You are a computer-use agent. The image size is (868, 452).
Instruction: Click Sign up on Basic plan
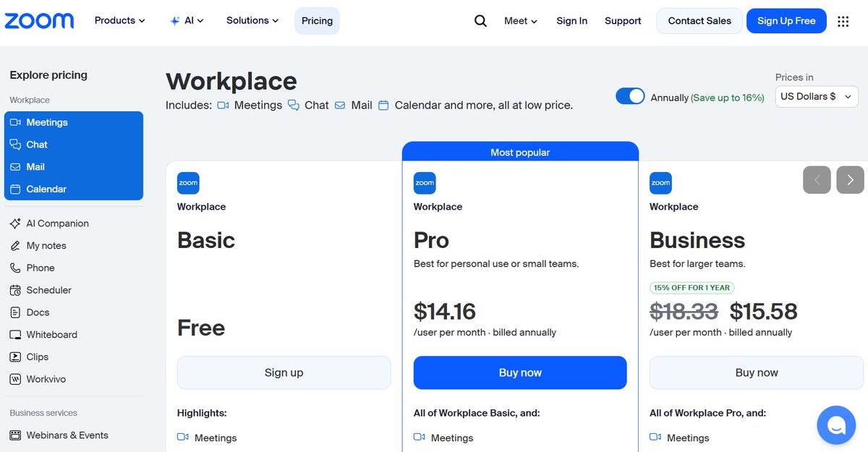tap(284, 372)
